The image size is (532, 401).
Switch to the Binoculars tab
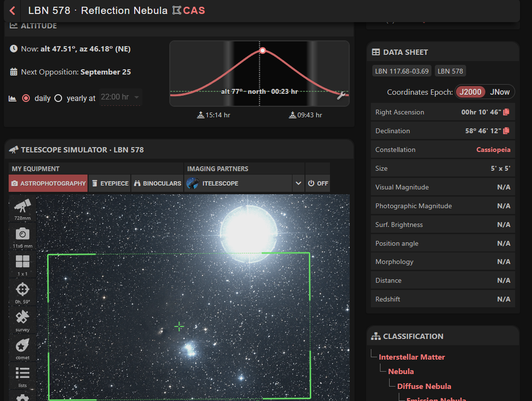tap(157, 183)
